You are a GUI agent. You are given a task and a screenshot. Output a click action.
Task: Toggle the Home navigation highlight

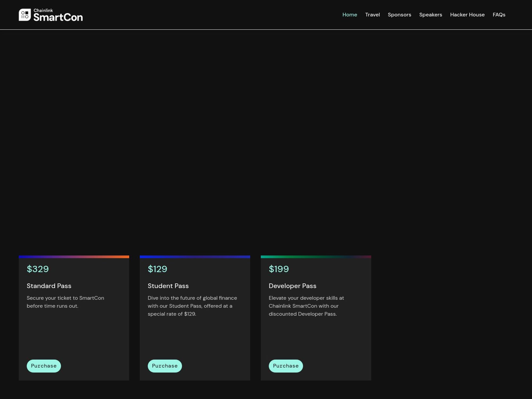[x=350, y=15]
